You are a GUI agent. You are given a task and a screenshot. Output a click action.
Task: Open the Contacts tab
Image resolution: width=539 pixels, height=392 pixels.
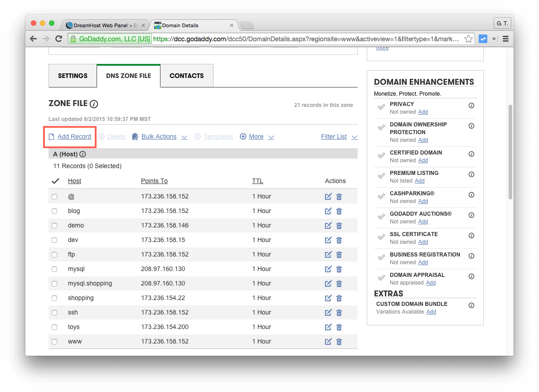(x=186, y=75)
